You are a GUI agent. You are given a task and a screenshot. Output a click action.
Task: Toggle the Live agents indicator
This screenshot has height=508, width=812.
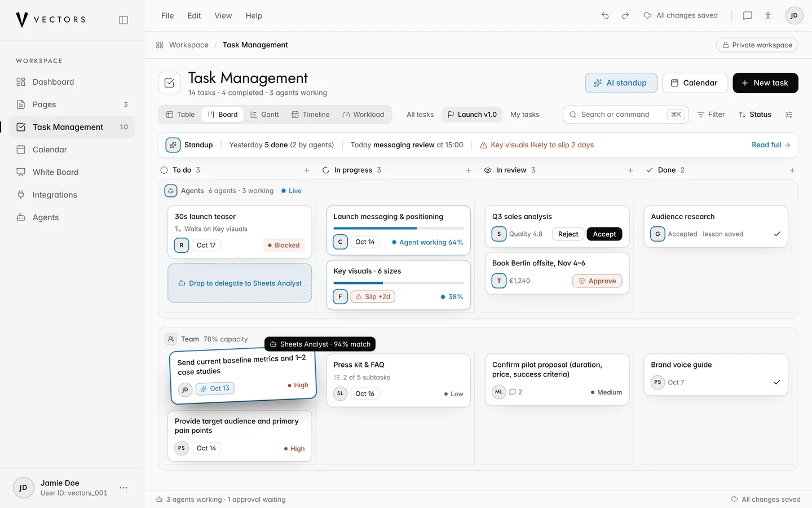(x=292, y=191)
